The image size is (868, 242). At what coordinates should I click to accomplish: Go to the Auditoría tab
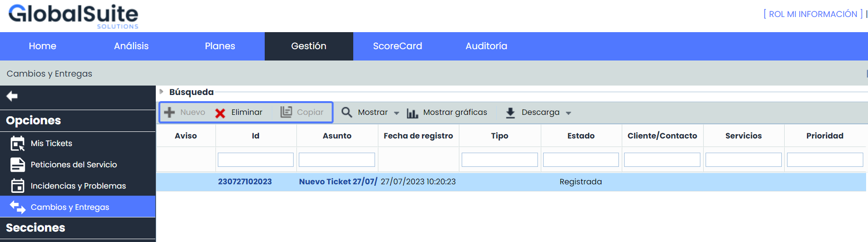tap(486, 46)
